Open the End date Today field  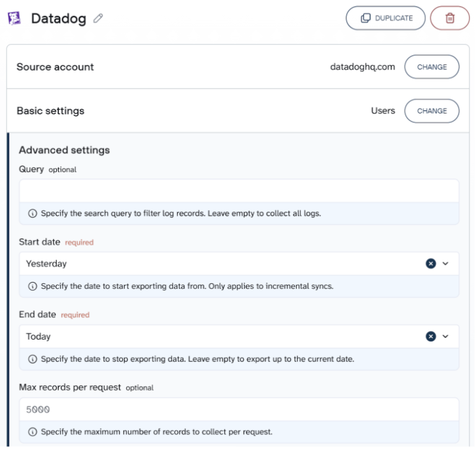(x=239, y=336)
